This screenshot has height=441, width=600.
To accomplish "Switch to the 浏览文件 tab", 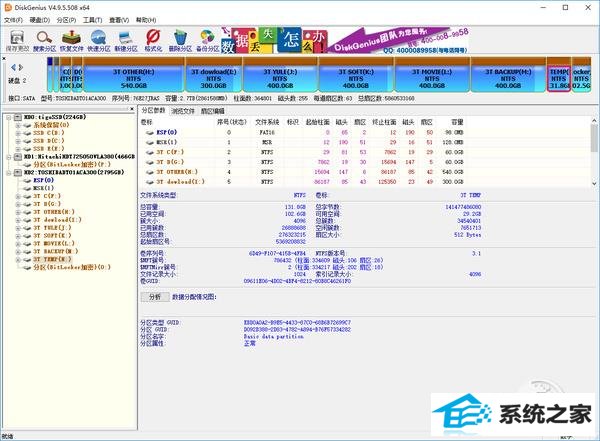I will [x=183, y=111].
